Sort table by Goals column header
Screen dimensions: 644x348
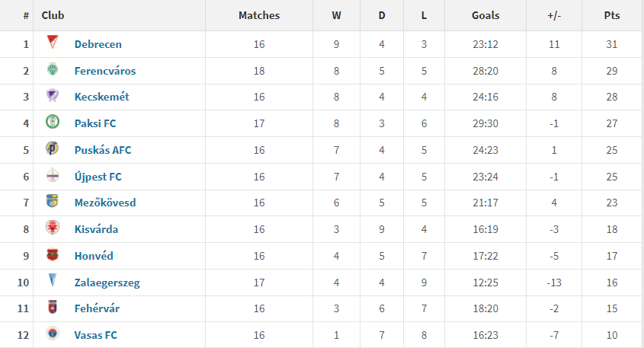485,15
